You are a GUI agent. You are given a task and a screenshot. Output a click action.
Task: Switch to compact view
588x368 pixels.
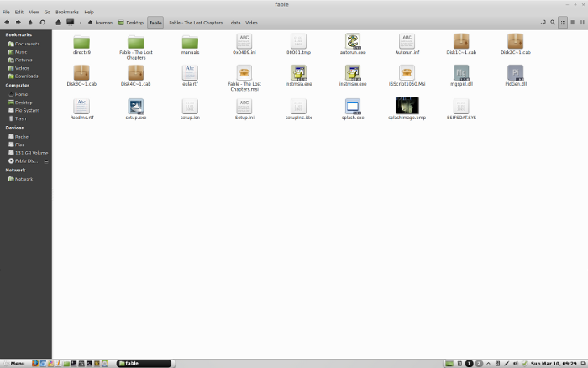[x=582, y=23]
